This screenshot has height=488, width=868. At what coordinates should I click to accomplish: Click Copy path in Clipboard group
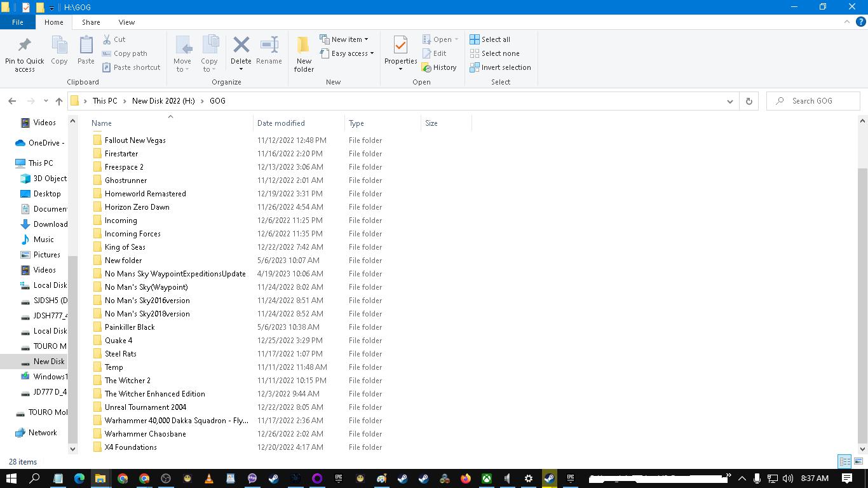click(125, 53)
